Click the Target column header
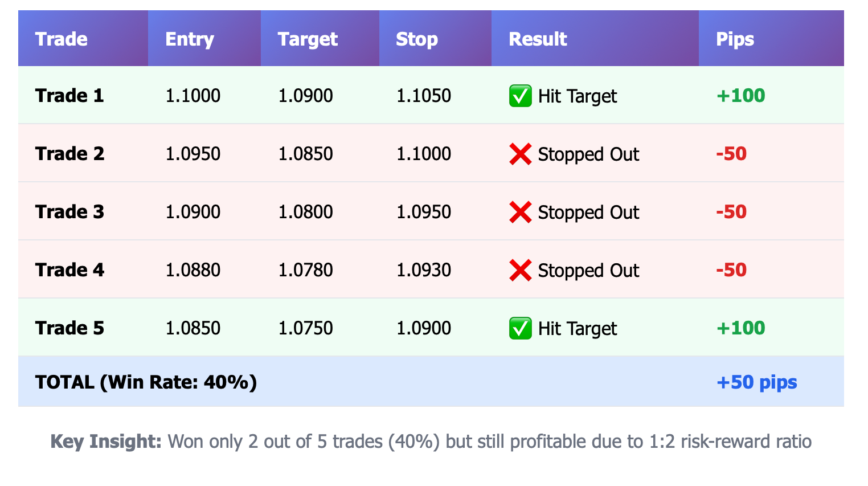The image size is (868, 486). coord(308,39)
